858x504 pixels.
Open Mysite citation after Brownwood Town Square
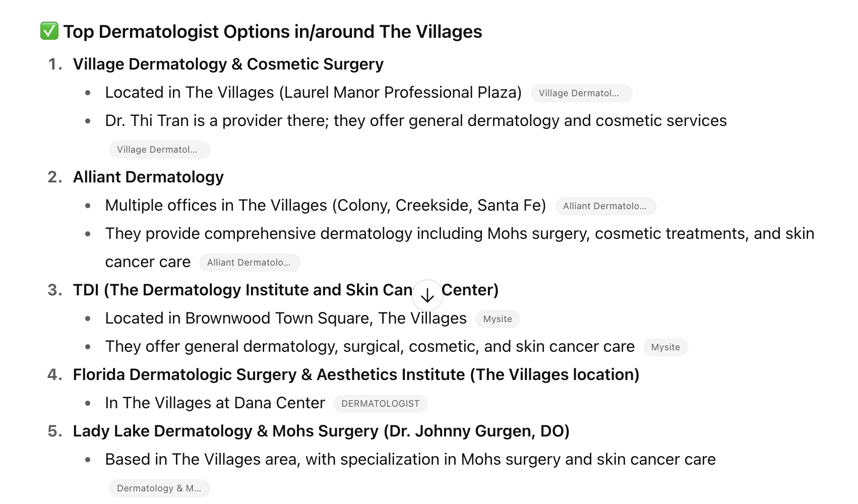click(498, 319)
